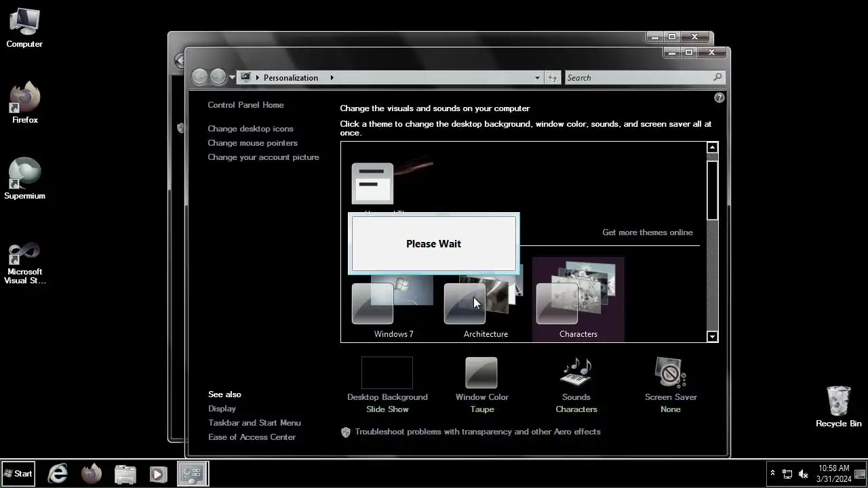This screenshot has width=868, height=488.
Task: Open Change your account picture
Action: (x=263, y=157)
